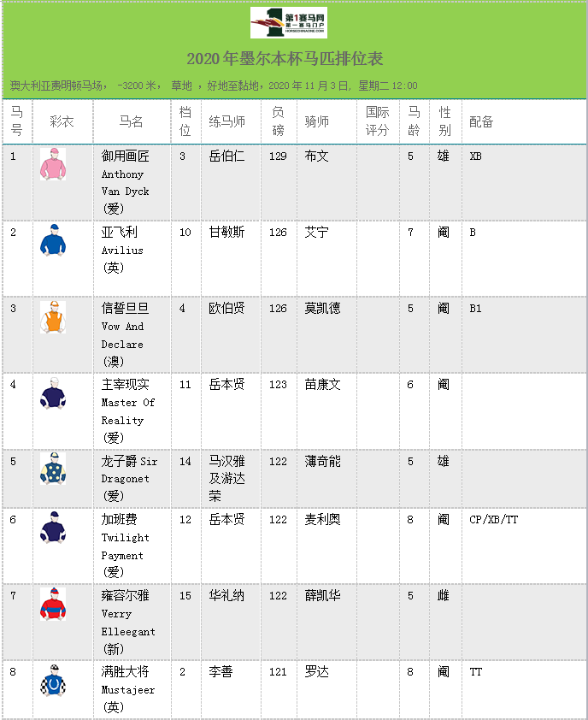Click the 第1赛马网 logo at top
Viewport: 588px width, 720px height.
(x=288, y=23)
